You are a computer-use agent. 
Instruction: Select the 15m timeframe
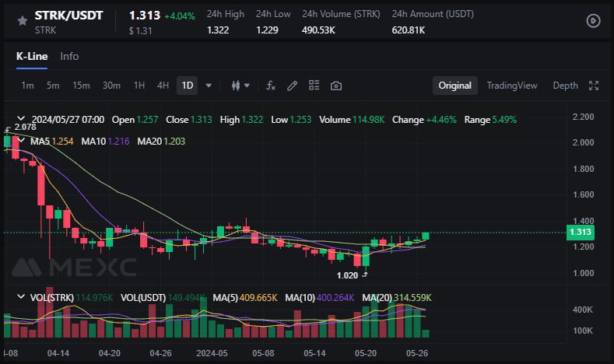click(x=81, y=86)
